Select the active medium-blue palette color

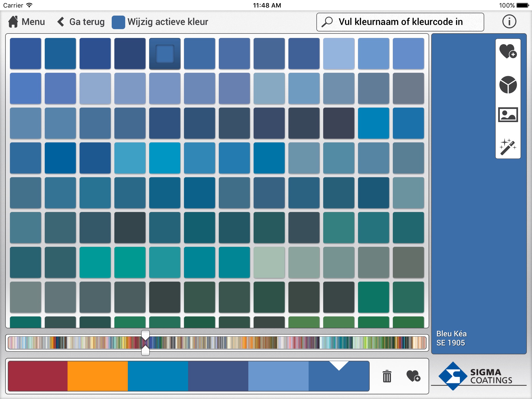(339, 376)
